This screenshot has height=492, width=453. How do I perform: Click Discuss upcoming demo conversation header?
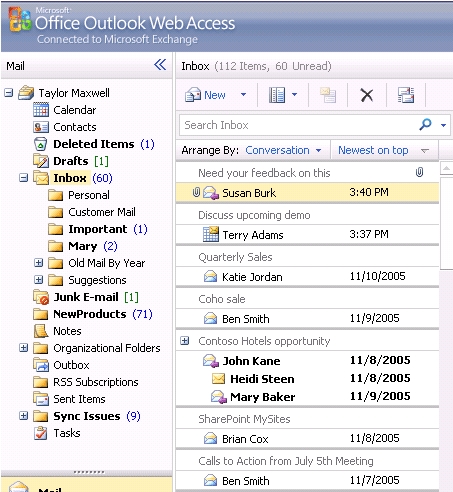[254, 215]
